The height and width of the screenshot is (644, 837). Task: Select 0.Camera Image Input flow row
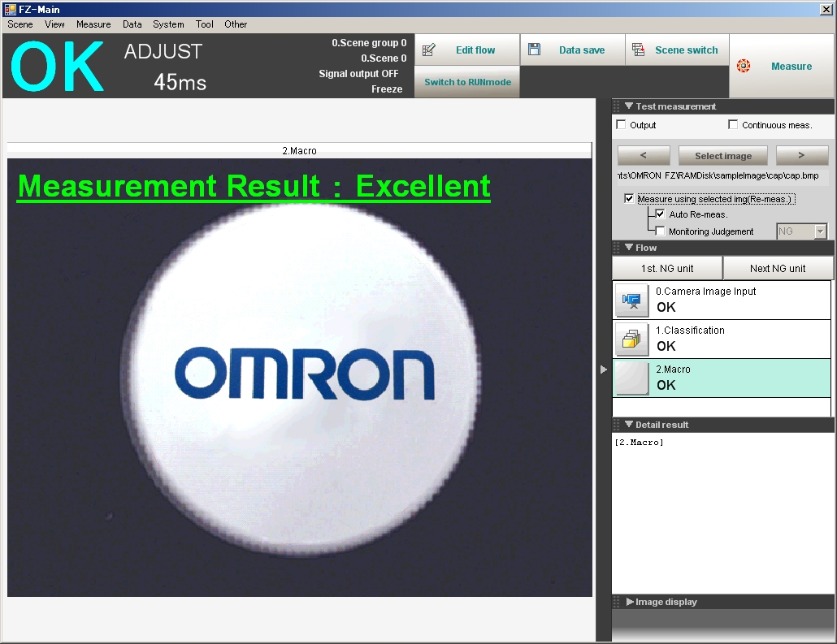(x=722, y=300)
